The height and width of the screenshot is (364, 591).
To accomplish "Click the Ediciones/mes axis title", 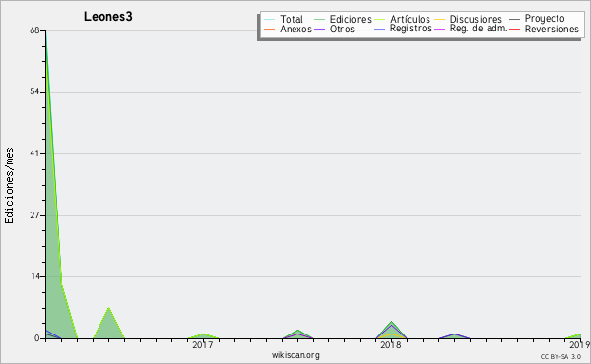I will coord(9,186).
